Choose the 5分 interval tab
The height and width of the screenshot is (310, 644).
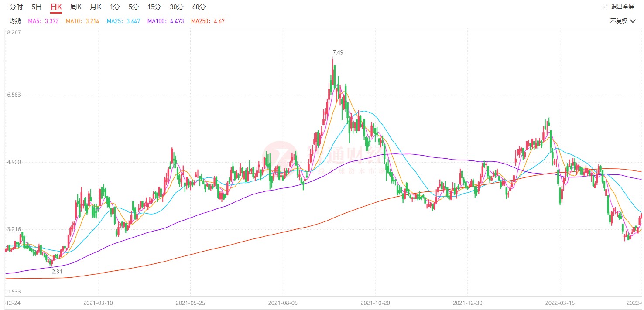[134, 7]
